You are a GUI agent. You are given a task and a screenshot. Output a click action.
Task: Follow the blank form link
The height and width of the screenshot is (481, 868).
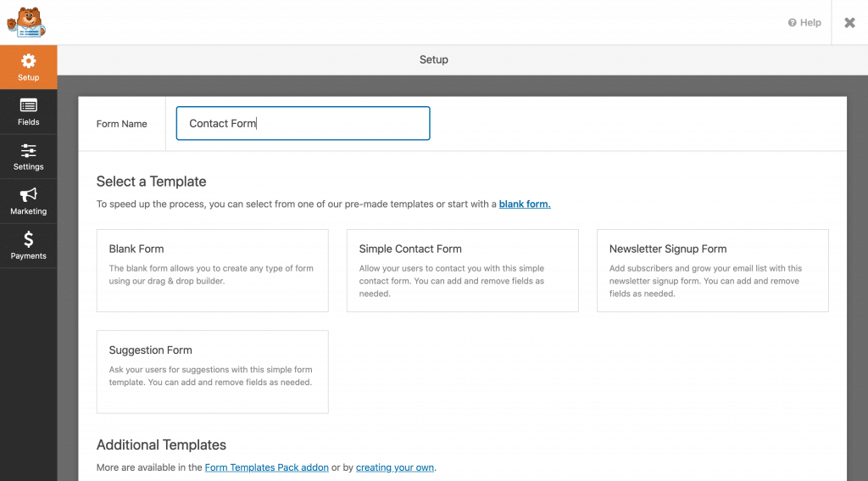coord(525,204)
